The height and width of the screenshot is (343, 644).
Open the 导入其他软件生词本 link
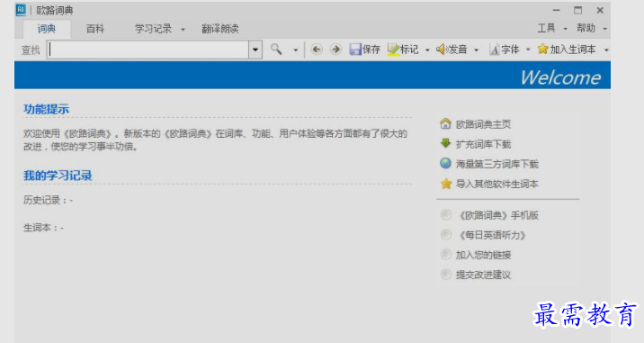[497, 184]
